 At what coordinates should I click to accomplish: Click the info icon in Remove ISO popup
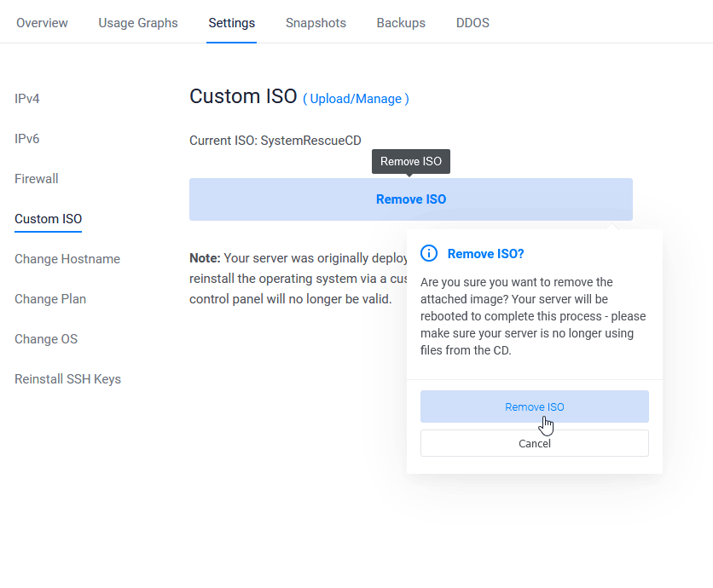point(430,253)
